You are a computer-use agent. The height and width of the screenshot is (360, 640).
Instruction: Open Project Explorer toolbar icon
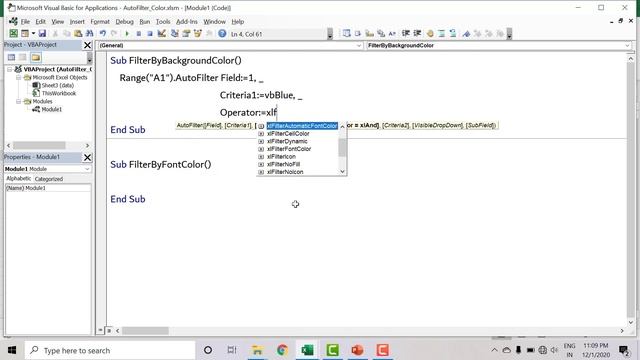[x=175, y=34]
